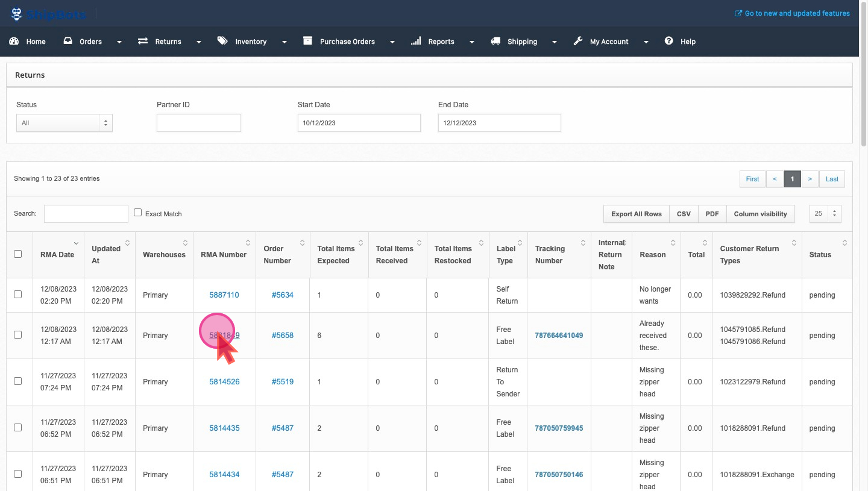Open the Inventory menu item
Viewport: 868px width, 491px height.
(x=251, y=42)
